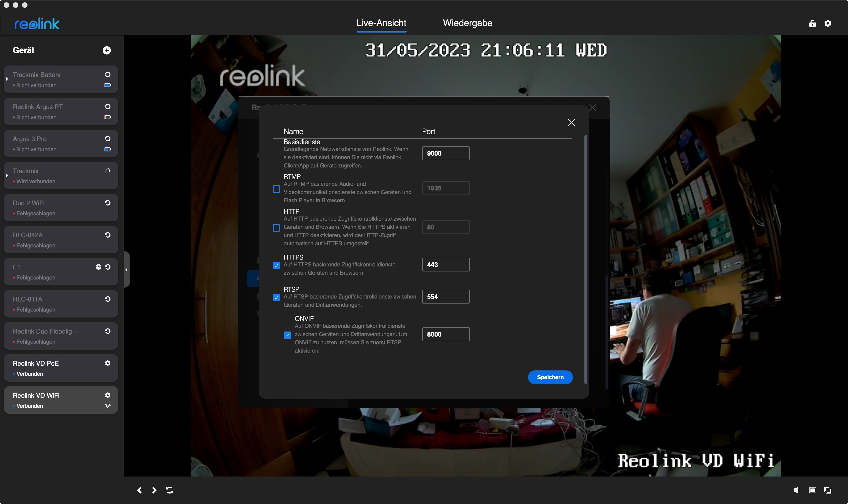The width and height of the screenshot is (848, 504).
Task: Open settings gear for Reolink VD PoE
Action: (108, 363)
